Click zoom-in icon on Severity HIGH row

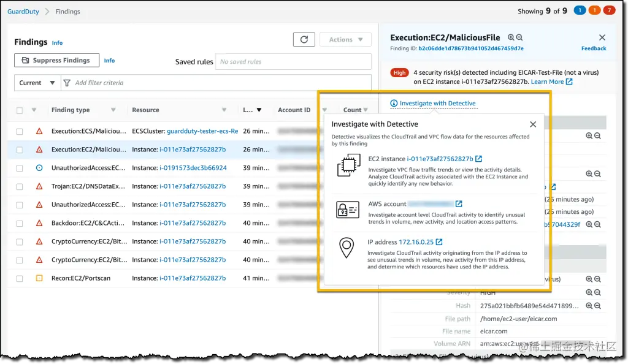[589, 293]
